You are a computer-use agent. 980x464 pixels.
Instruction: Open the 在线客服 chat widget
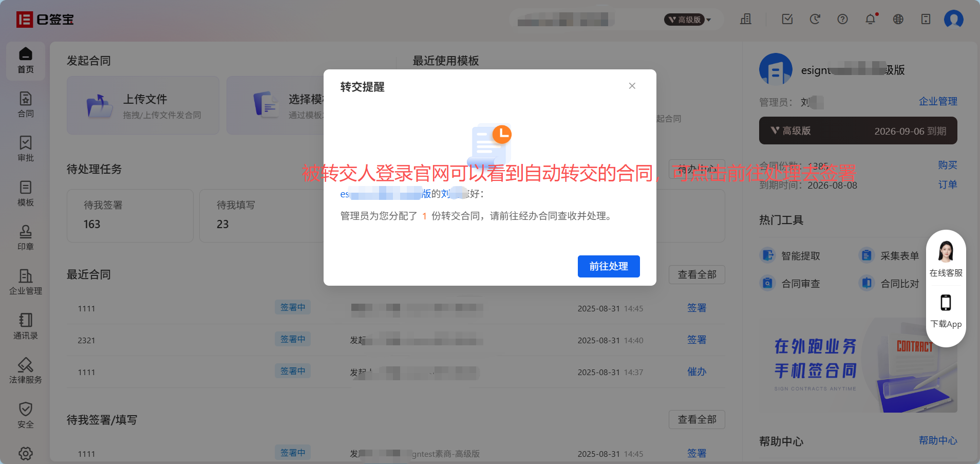[946, 259]
